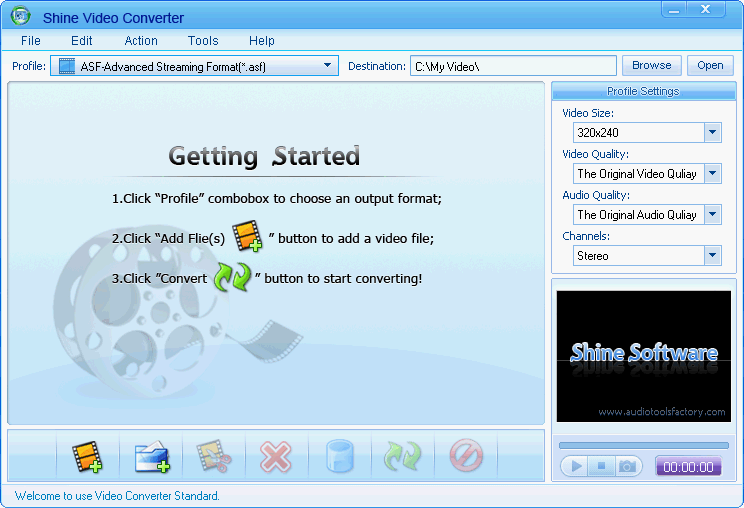Expand the Video Quality dropdown
Viewport: 744px width, 508px height.
[712, 174]
